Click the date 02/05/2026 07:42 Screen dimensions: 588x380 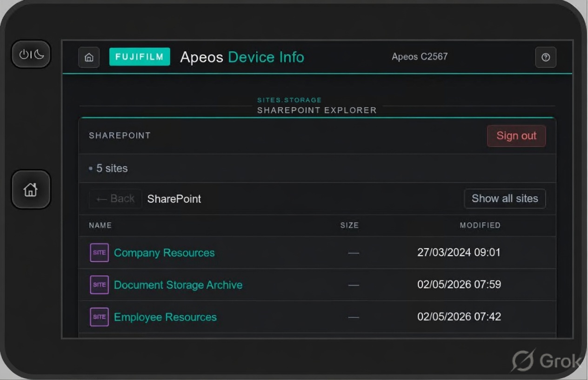pos(459,317)
